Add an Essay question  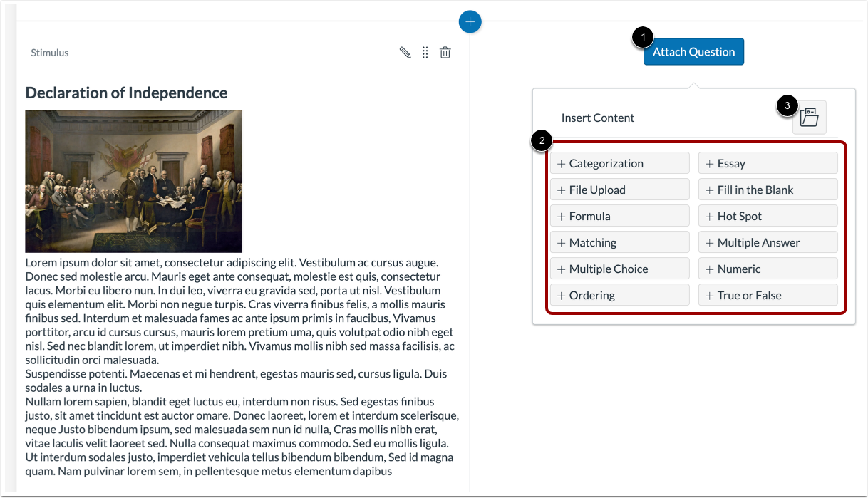[768, 163]
